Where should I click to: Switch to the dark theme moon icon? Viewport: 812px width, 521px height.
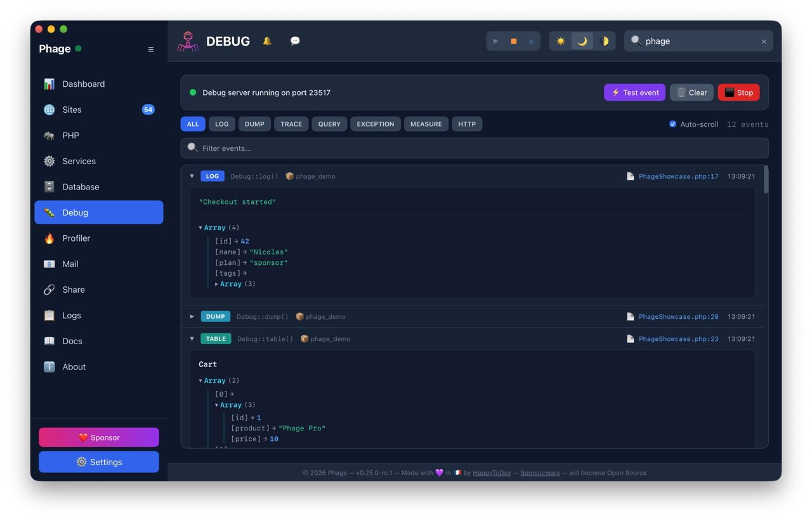[582, 41]
